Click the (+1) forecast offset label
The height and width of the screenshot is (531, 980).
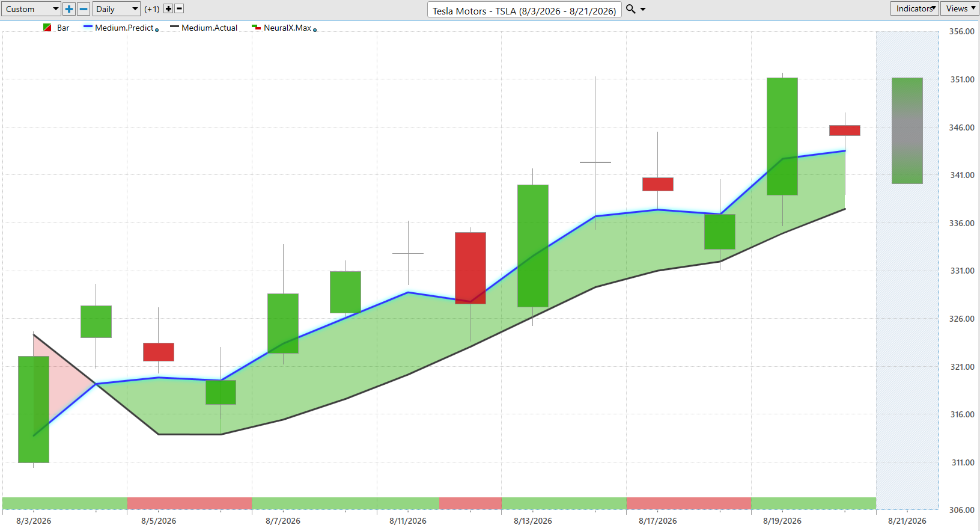152,9
